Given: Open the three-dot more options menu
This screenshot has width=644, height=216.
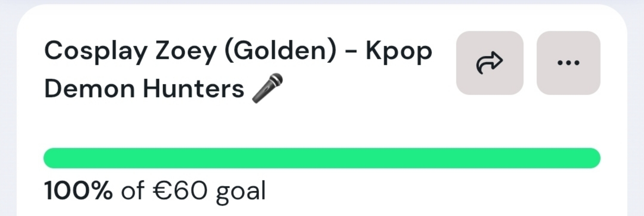Looking at the screenshot, I should tap(568, 63).
